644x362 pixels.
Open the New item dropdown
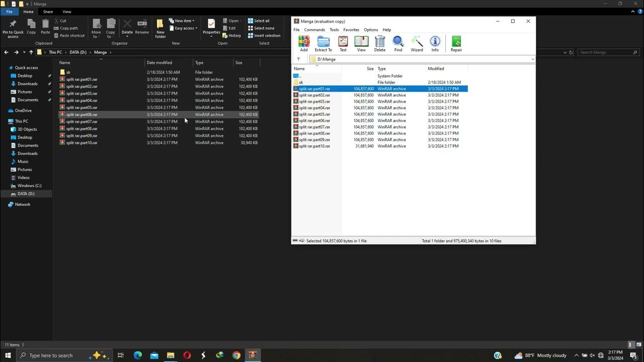point(182,21)
